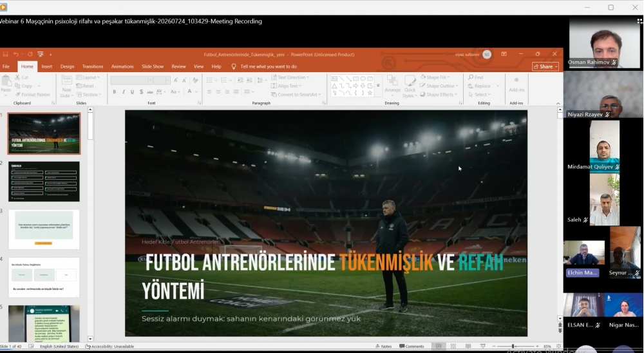Toggle Bold formatting
Image resolution: width=644 pixels, height=353 pixels.
(x=114, y=91)
